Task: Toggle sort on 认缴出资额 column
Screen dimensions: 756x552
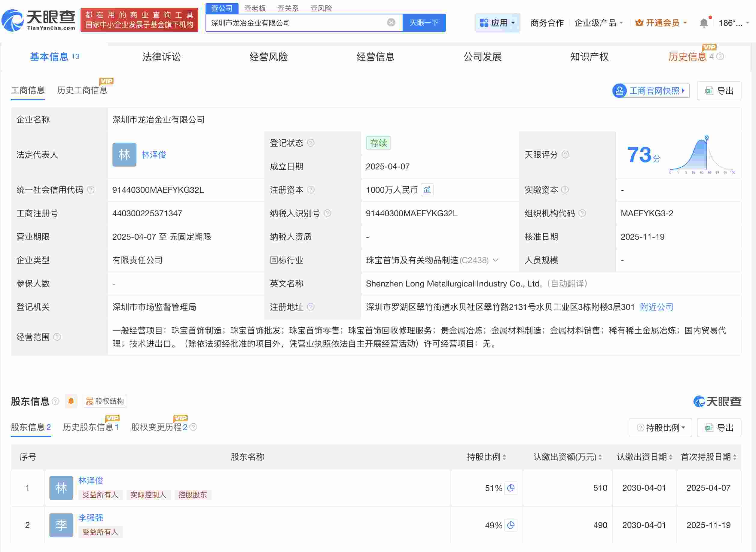Action: tap(600, 457)
